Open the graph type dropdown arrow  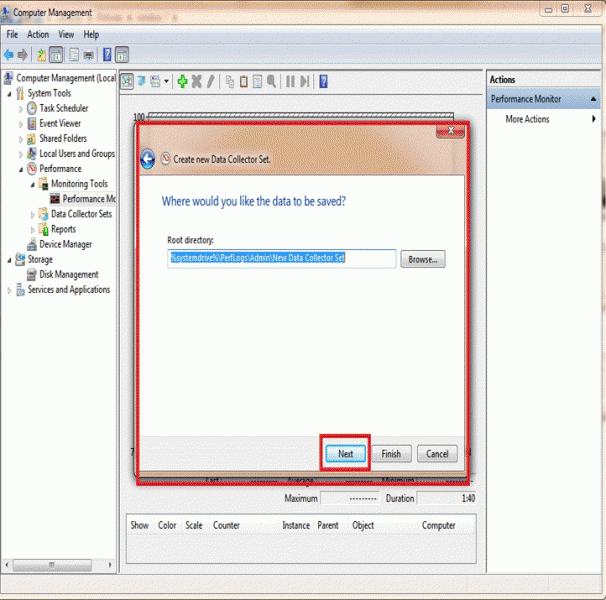[x=166, y=82]
